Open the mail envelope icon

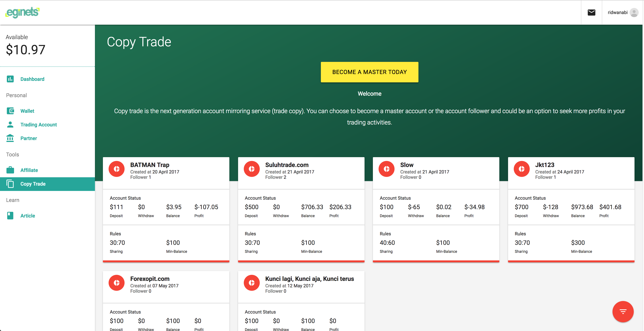point(591,13)
